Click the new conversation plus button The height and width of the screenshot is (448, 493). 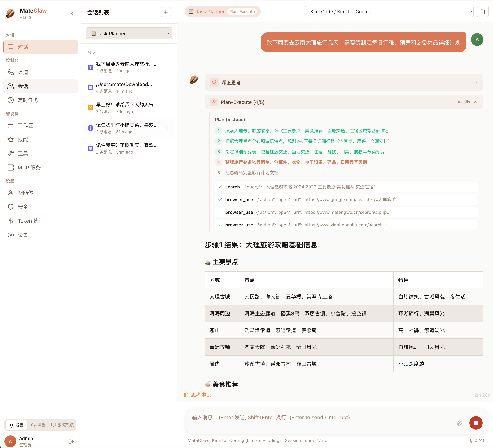[x=166, y=12]
